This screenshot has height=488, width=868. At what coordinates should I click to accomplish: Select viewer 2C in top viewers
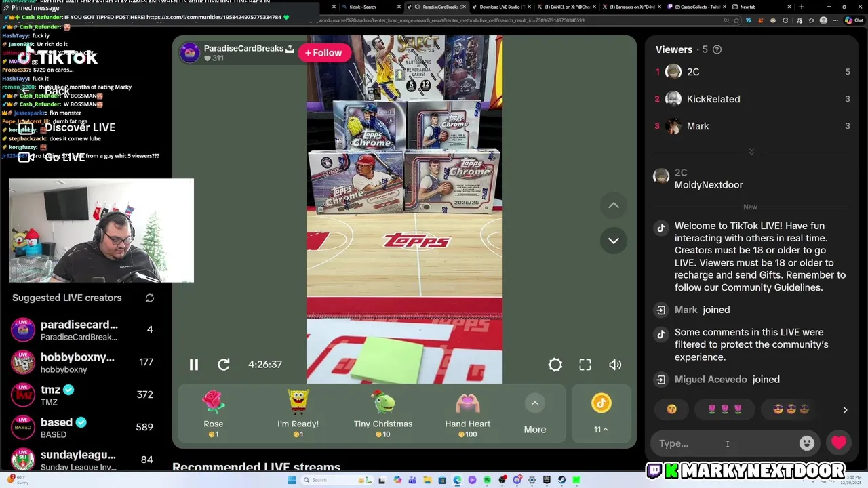tap(751, 72)
